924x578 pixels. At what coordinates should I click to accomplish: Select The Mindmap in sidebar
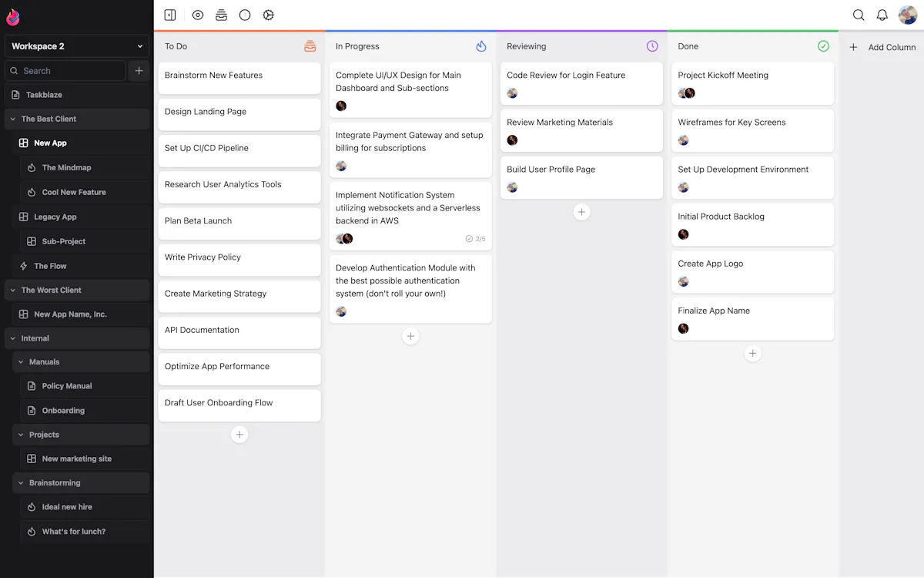[85, 167]
